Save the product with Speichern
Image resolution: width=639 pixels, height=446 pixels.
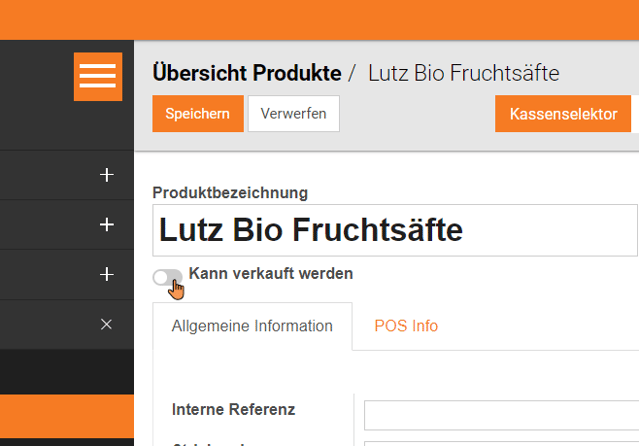click(197, 114)
